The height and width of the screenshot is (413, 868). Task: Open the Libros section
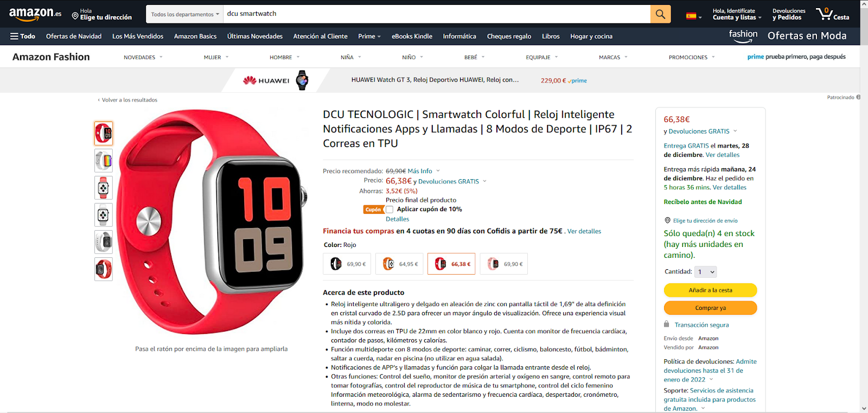(x=551, y=36)
